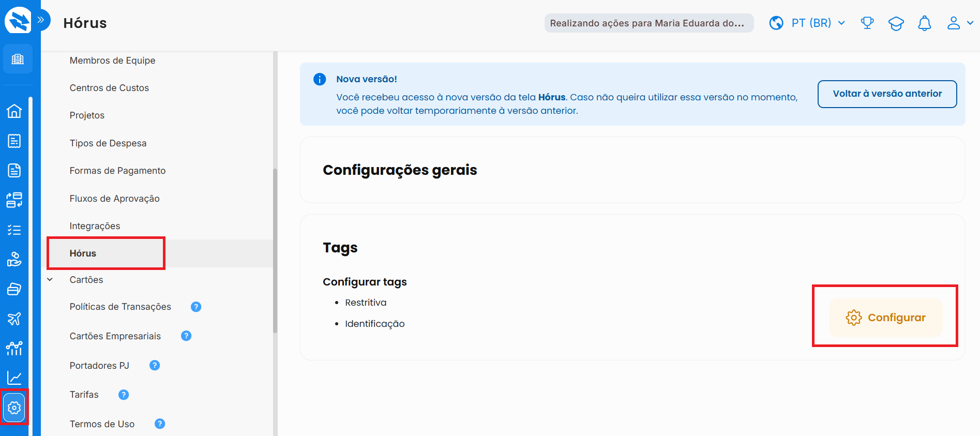Open Centros de Custos menu item
The image size is (980, 436).
(109, 88)
